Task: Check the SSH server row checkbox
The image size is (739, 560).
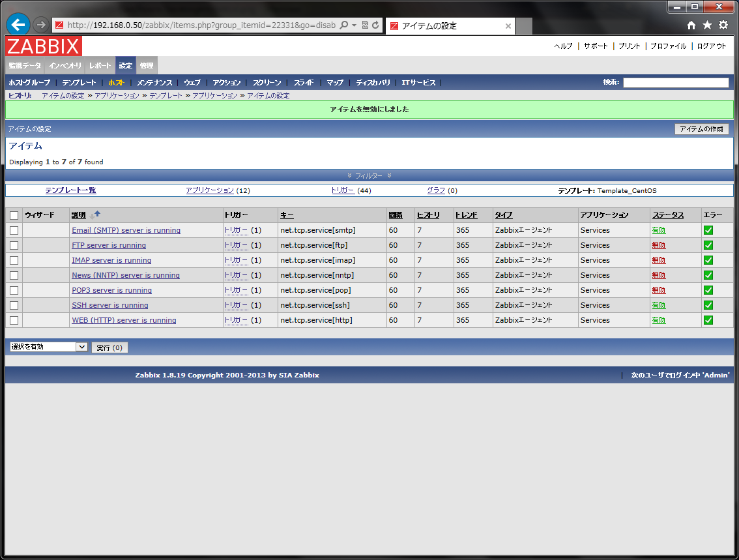Action: [14, 306]
